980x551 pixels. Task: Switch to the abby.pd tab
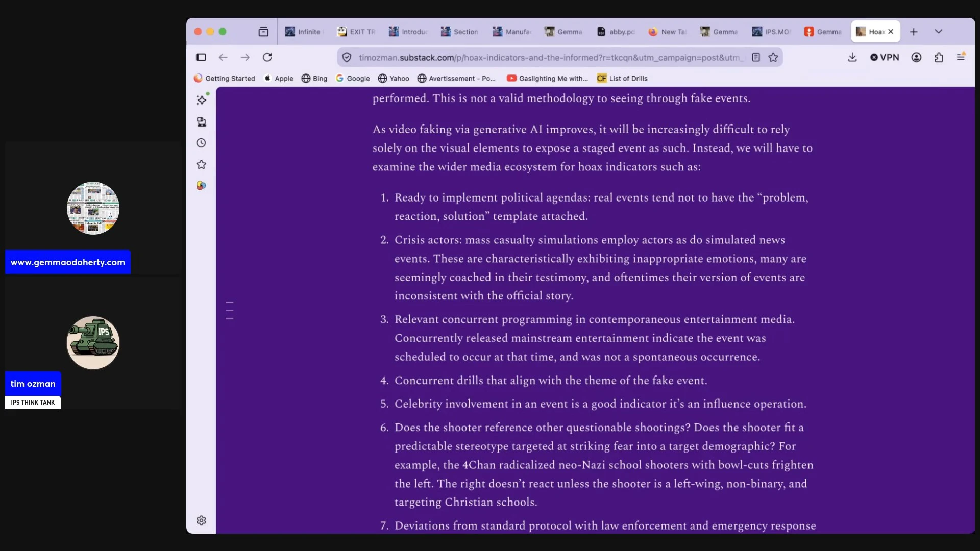[x=616, y=32]
